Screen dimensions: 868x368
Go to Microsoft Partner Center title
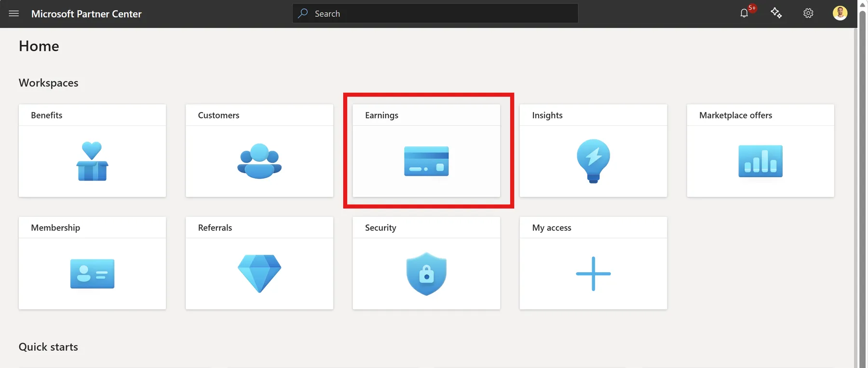(86, 14)
